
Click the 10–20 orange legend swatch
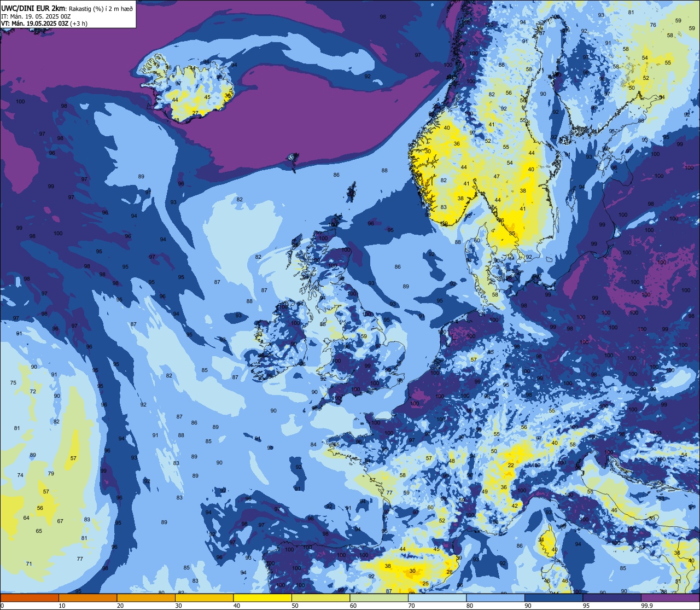[88, 597]
